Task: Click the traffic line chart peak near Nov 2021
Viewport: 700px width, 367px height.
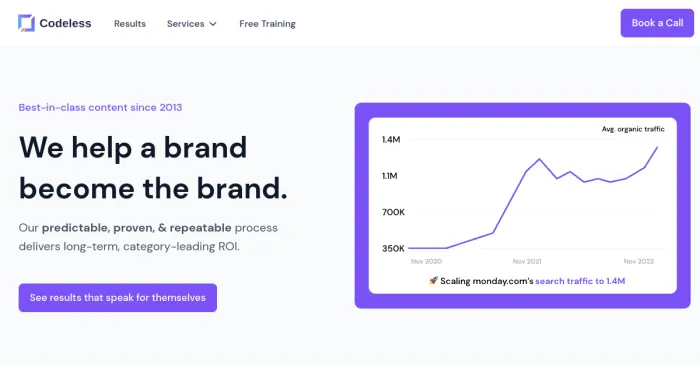Action: [539, 159]
